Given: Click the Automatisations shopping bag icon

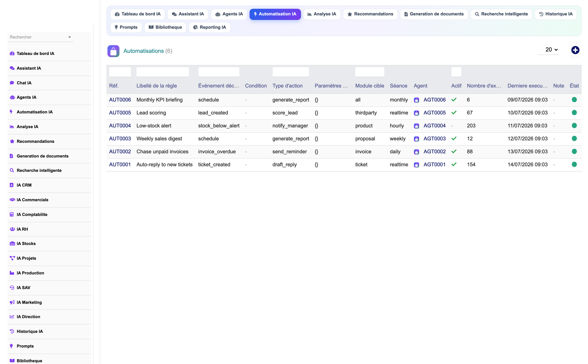Looking at the screenshot, I should click(x=113, y=51).
